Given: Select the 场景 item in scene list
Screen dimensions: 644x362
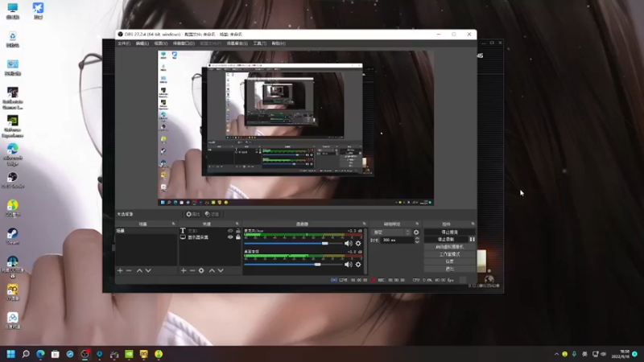Looking at the screenshot, I should click(x=147, y=231).
